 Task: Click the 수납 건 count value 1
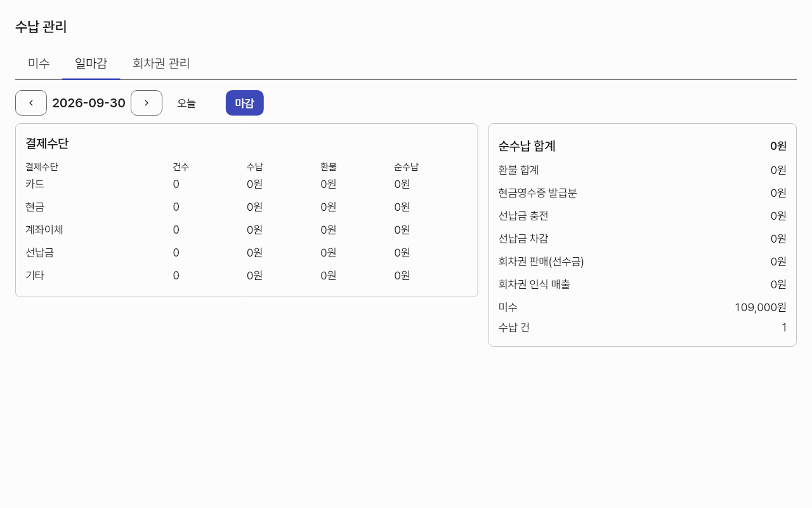784,328
